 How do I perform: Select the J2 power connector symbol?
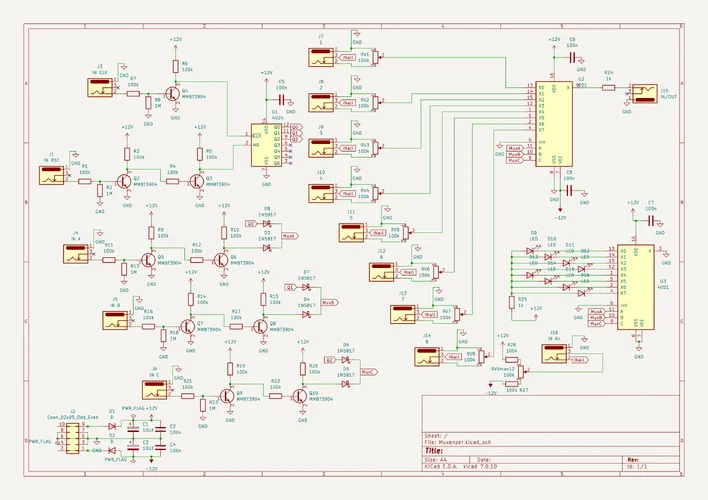[x=73, y=438]
